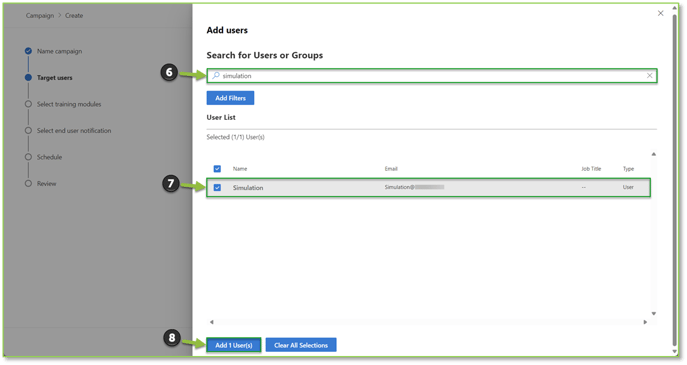The height and width of the screenshot is (365, 687).
Task: Sort by the Email column header
Action: [391, 169]
